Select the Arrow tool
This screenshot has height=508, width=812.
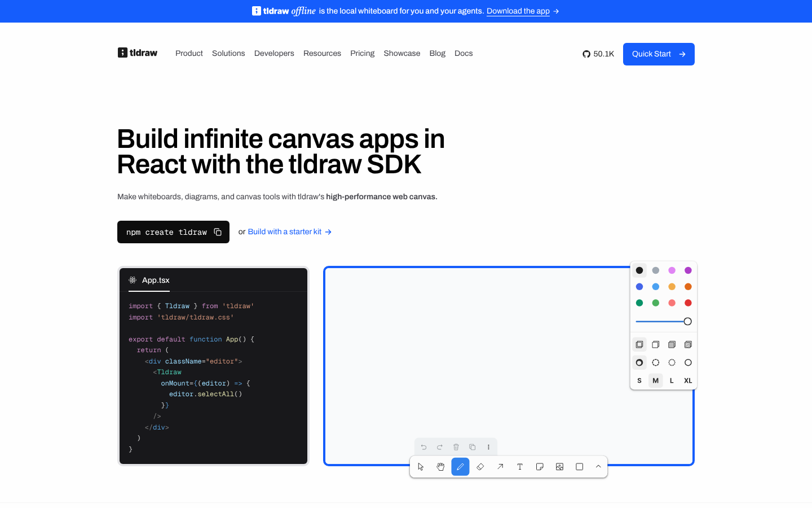point(500,467)
